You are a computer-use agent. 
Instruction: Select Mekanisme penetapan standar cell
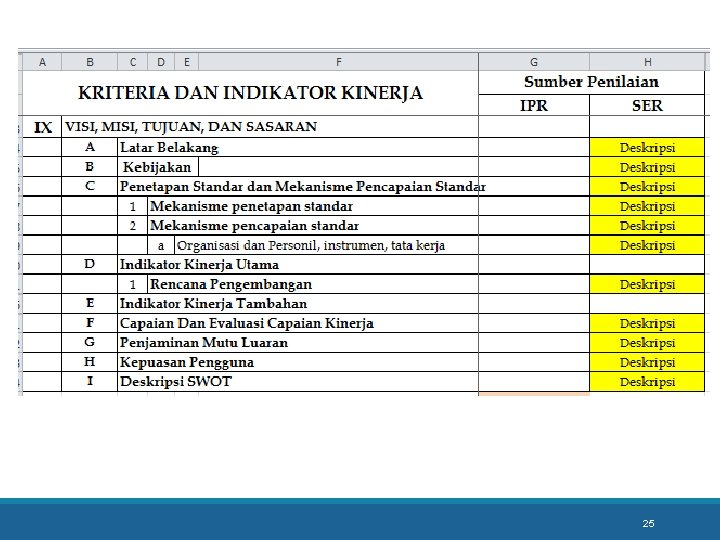pyautogui.click(x=313, y=206)
